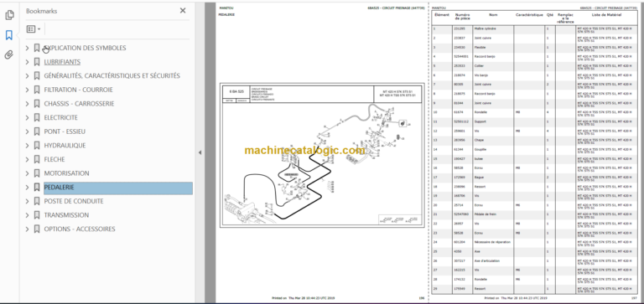The image size is (644, 304).
Task: Click bookmark icon beside MOTORISATION
Action: tap(37, 173)
